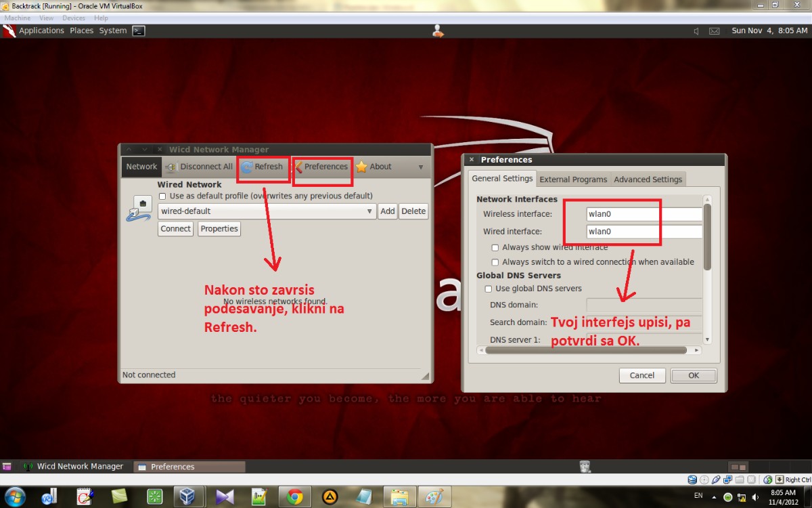Open Visual Studio from the taskbar

[224, 496]
